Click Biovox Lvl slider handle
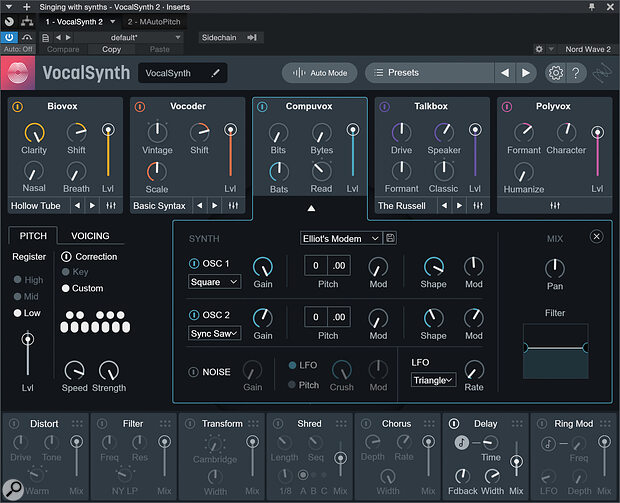Viewport: 620px width, 503px height. point(108,130)
